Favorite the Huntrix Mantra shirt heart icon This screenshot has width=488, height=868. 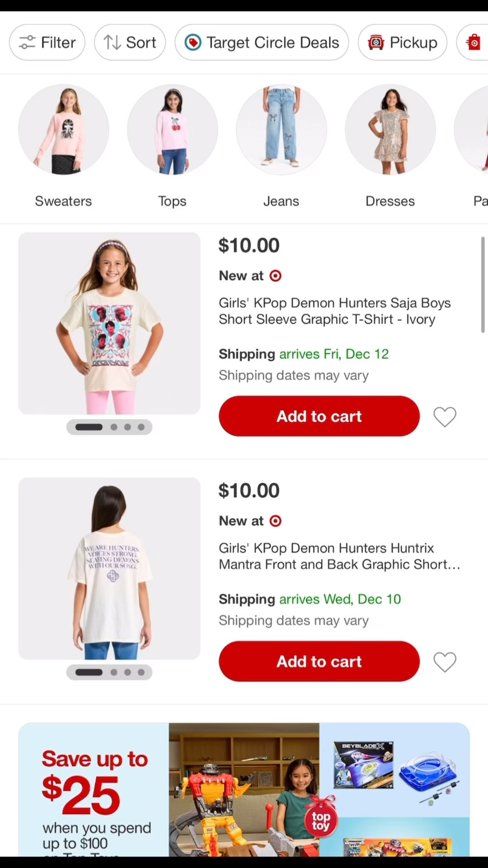(445, 662)
